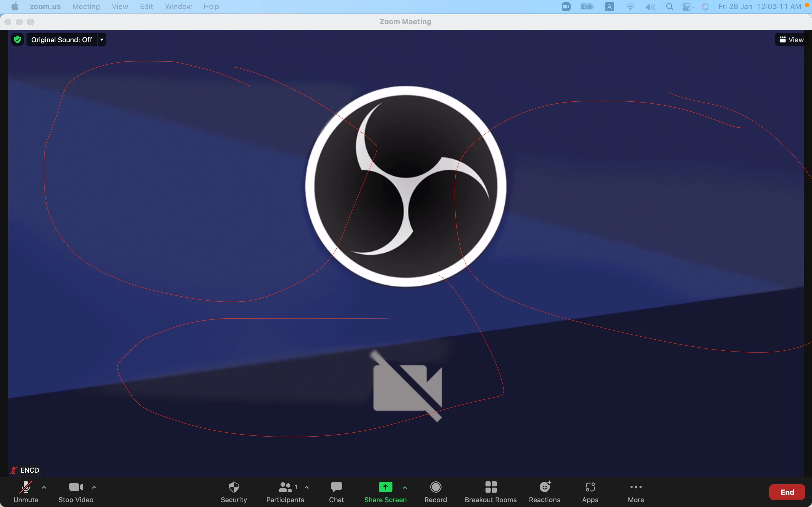Open the View layout button
The image size is (812, 507).
(x=791, y=39)
